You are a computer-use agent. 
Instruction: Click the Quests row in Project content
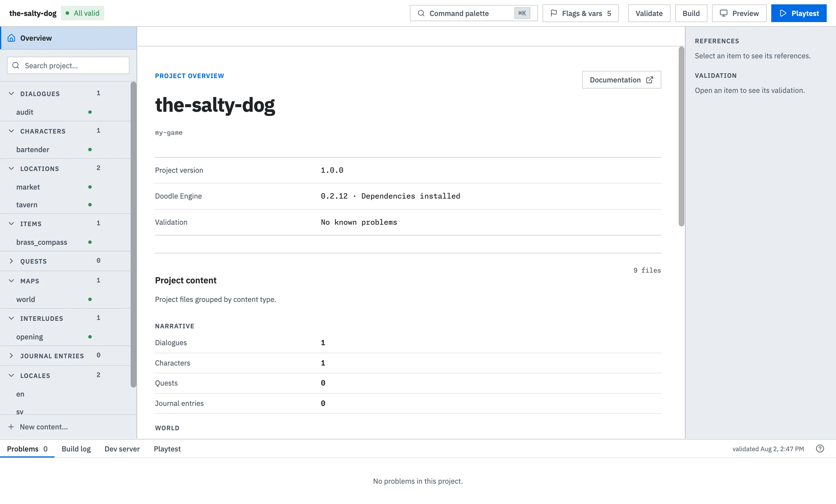(x=408, y=383)
